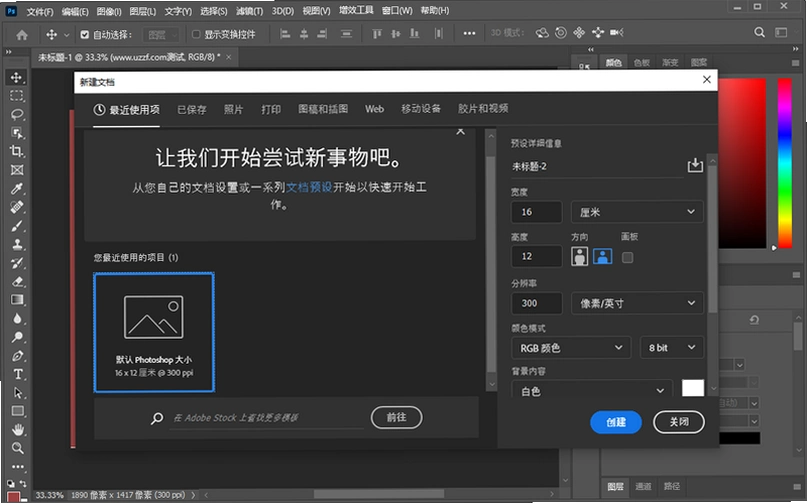Screen dimensions: 807x503
Task: Select the Crop tool
Action: pyautogui.click(x=16, y=151)
